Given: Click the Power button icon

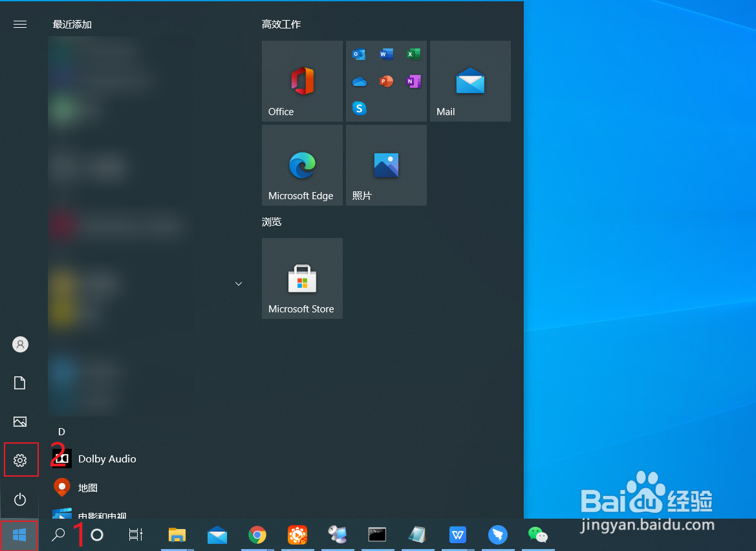Looking at the screenshot, I should (20, 499).
